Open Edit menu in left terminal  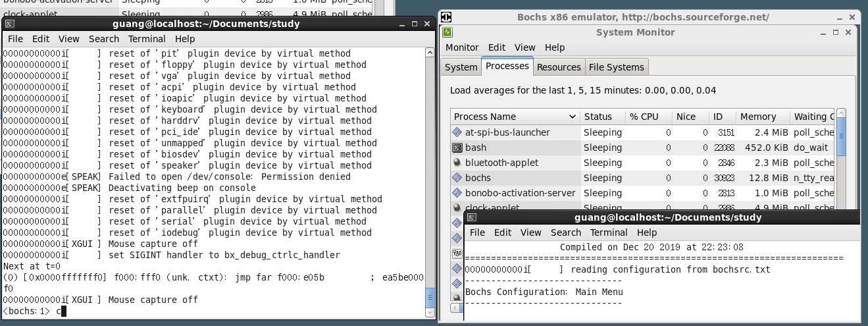click(41, 39)
